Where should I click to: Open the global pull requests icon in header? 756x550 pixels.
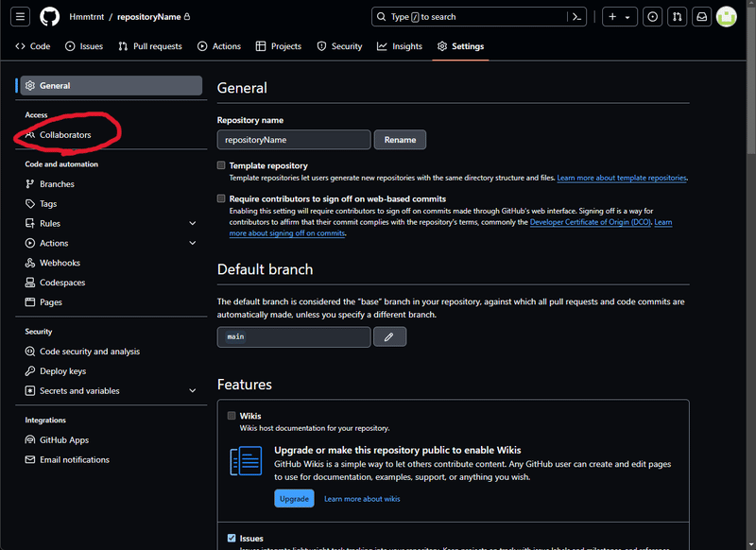point(677,17)
